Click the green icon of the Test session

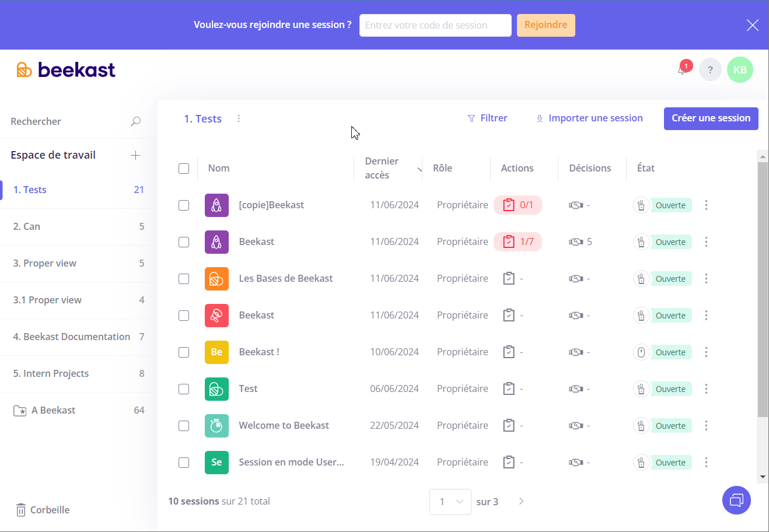(x=216, y=389)
